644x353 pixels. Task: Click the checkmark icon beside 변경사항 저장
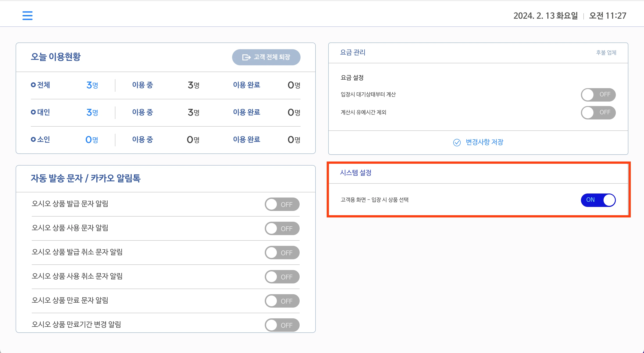pyautogui.click(x=457, y=142)
